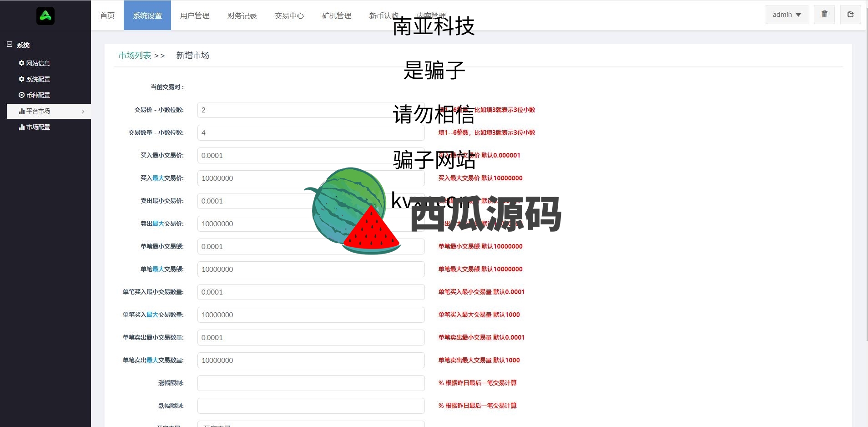868x427 pixels.
Task: Click the 交易价-小数位数 input field
Action: coord(311,110)
